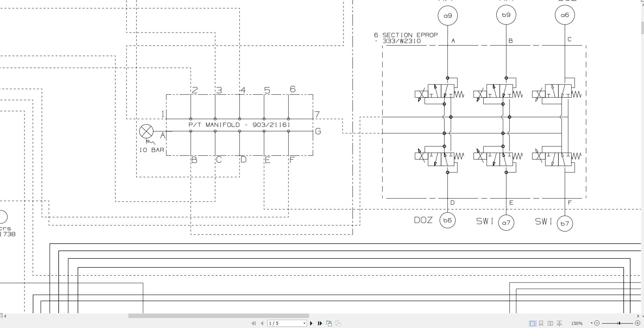
Task: Click the a9 port circle
Action: pyautogui.click(x=448, y=16)
